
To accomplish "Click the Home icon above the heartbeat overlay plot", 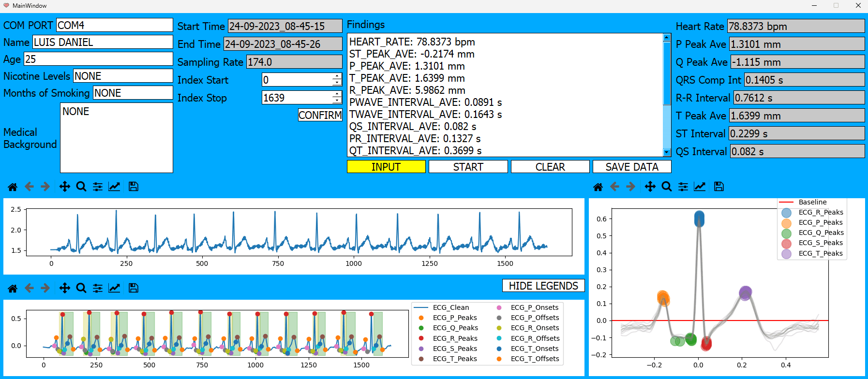I will 598,187.
